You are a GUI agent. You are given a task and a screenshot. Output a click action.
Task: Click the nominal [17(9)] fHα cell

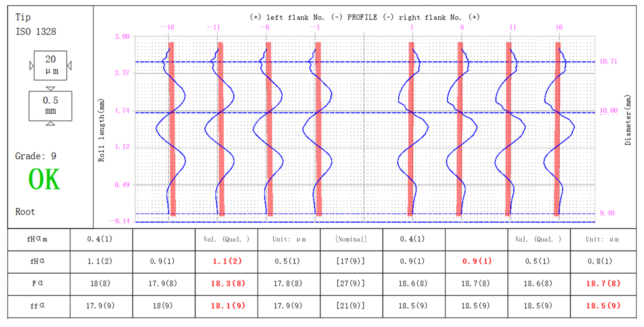click(x=350, y=261)
